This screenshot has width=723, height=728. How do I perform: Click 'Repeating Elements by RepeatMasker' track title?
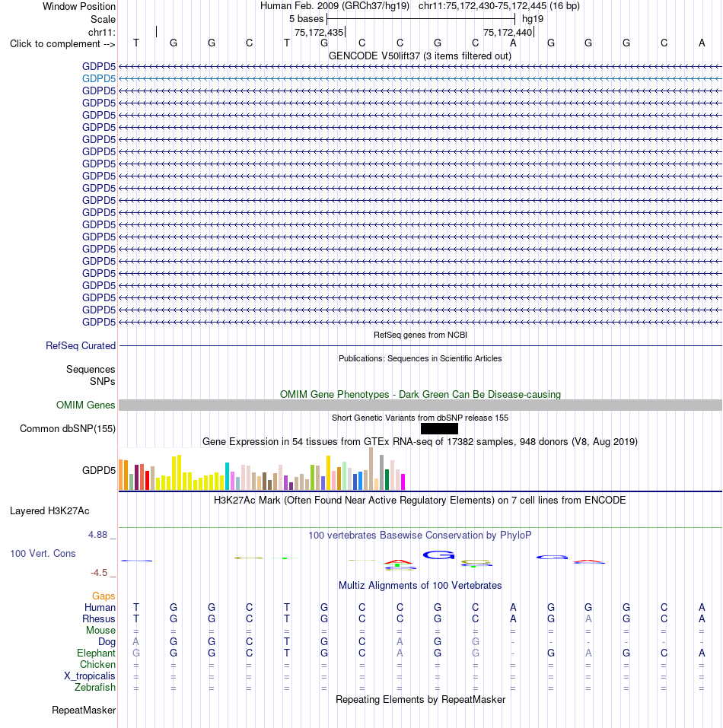420,700
